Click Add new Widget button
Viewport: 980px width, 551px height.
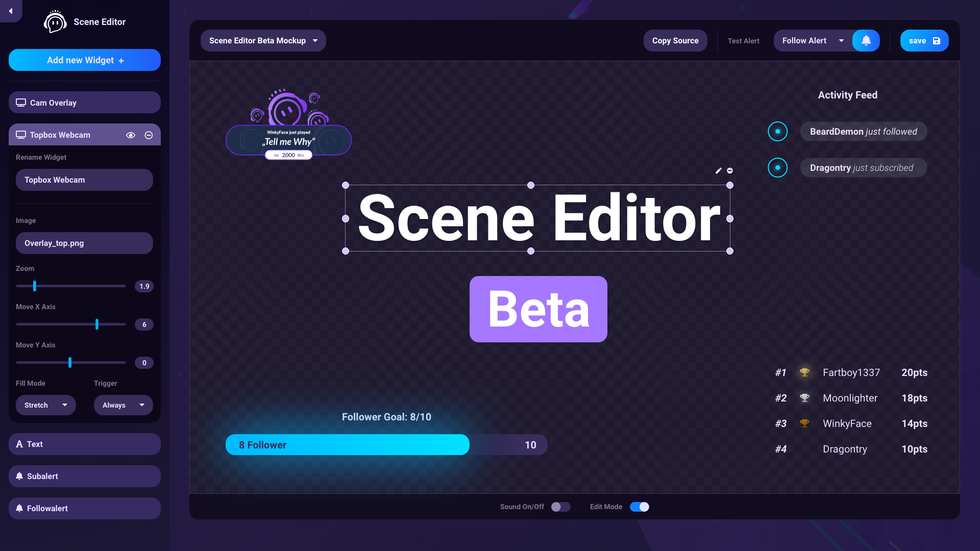(x=84, y=60)
